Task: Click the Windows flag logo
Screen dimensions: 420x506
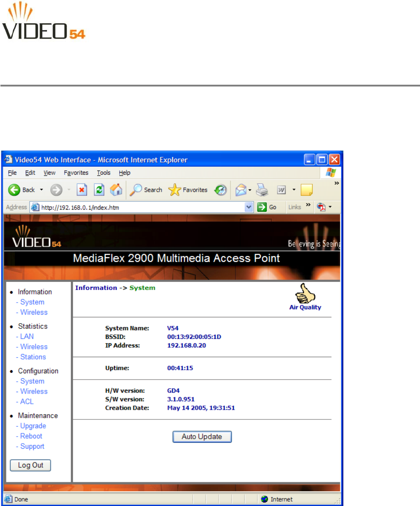Action: 331,172
